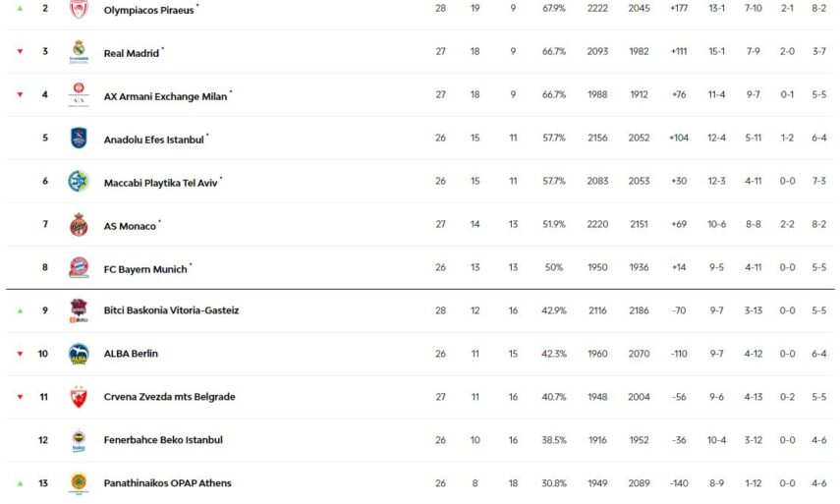The height and width of the screenshot is (504, 840).
Task: Click the Crvena Zvezda mts Belgrade logo
Action: coord(79,397)
